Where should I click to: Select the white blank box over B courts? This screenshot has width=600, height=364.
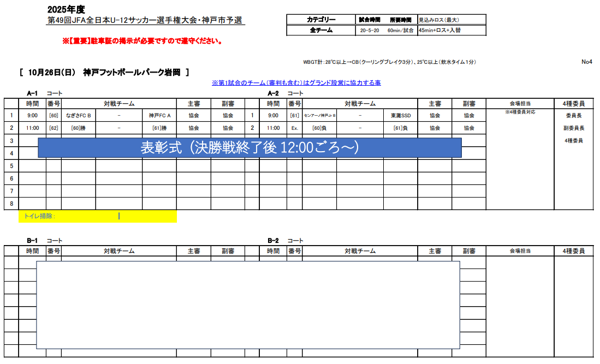click(248, 305)
